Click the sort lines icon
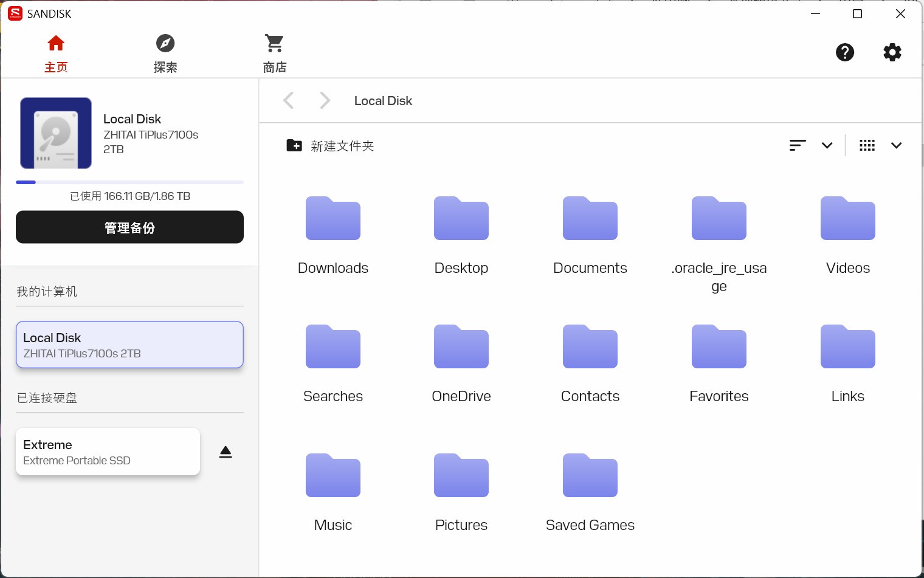This screenshot has height=578, width=924. coord(798,145)
